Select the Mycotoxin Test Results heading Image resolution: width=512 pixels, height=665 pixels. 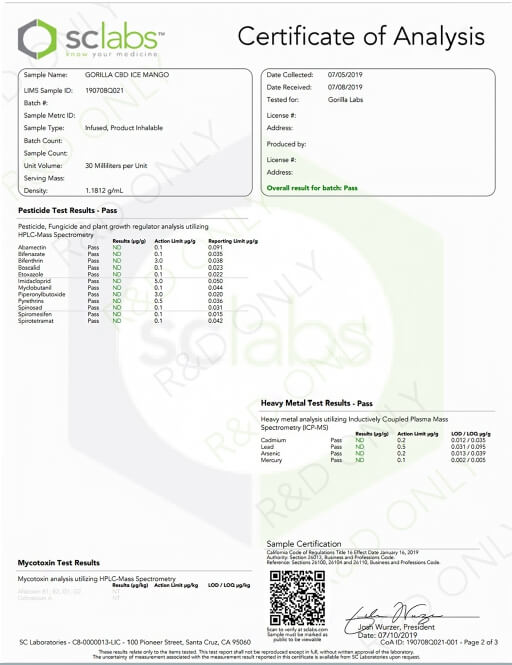pyautogui.click(x=59, y=563)
